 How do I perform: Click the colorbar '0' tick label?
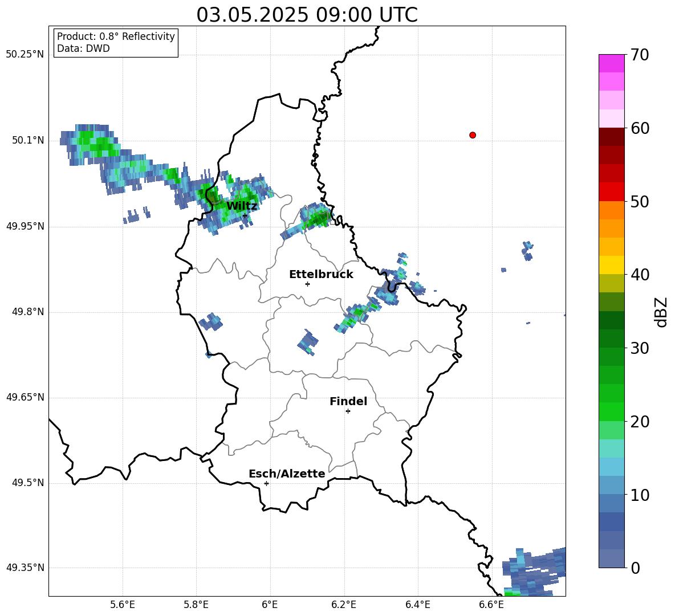[635, 568]
